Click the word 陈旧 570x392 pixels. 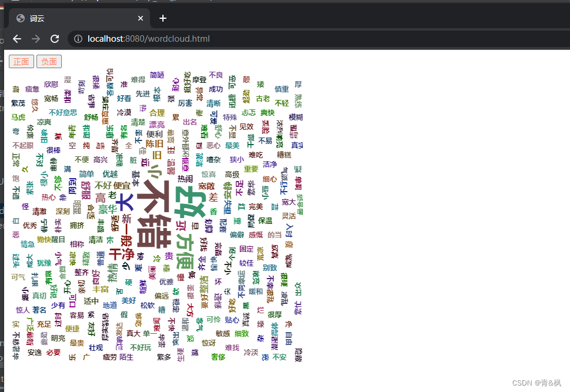155,143
